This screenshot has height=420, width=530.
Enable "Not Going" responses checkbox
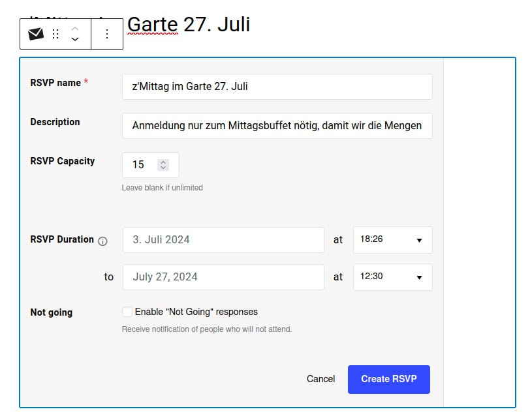tap(127, 312)
